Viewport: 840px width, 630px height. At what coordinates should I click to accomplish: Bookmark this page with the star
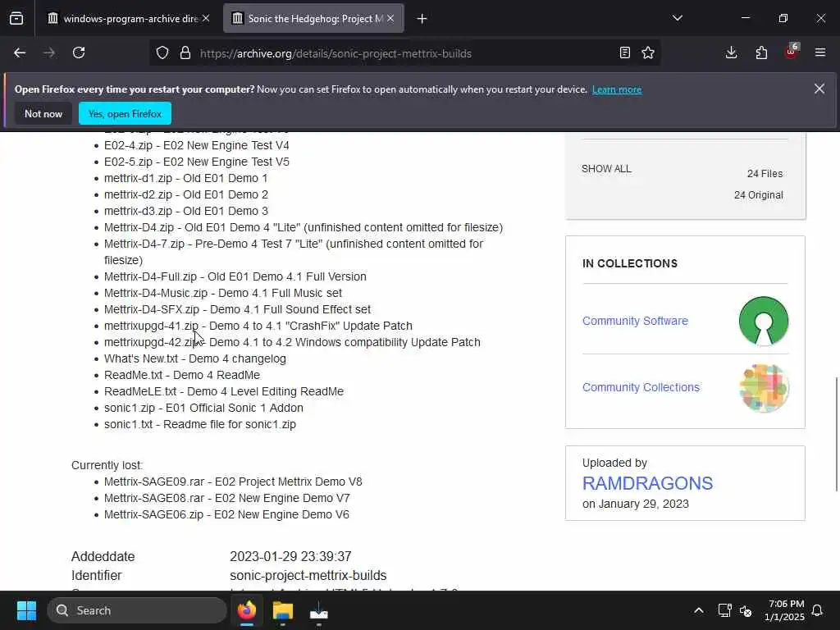(648, 53)
